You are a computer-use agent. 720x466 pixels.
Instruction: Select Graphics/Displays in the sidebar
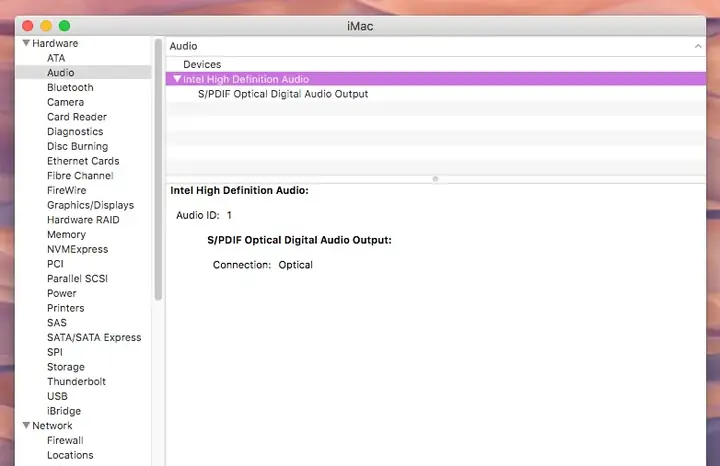pyautogui.click(x=90, y=205)
